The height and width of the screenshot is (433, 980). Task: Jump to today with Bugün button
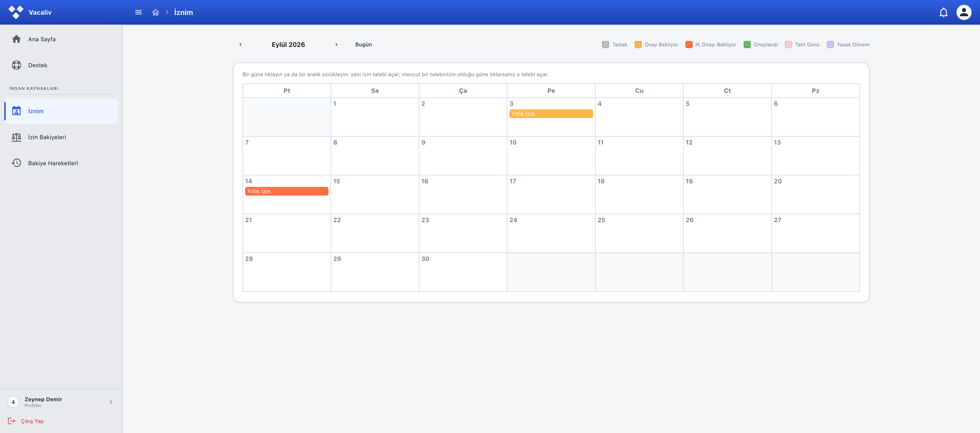click(x=364, y=45)
